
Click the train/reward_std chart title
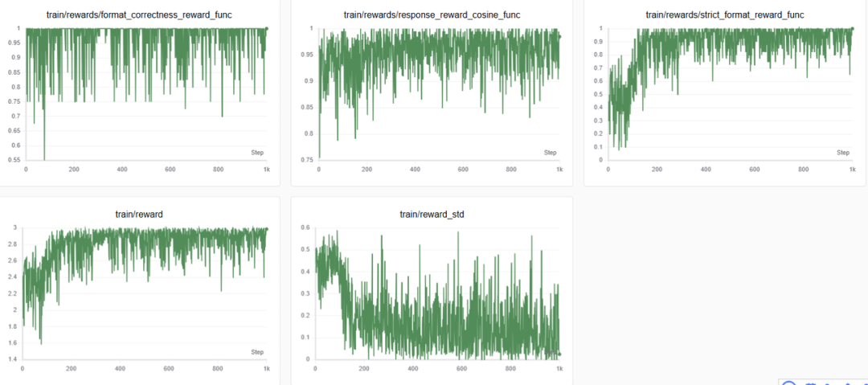point(432,214)
